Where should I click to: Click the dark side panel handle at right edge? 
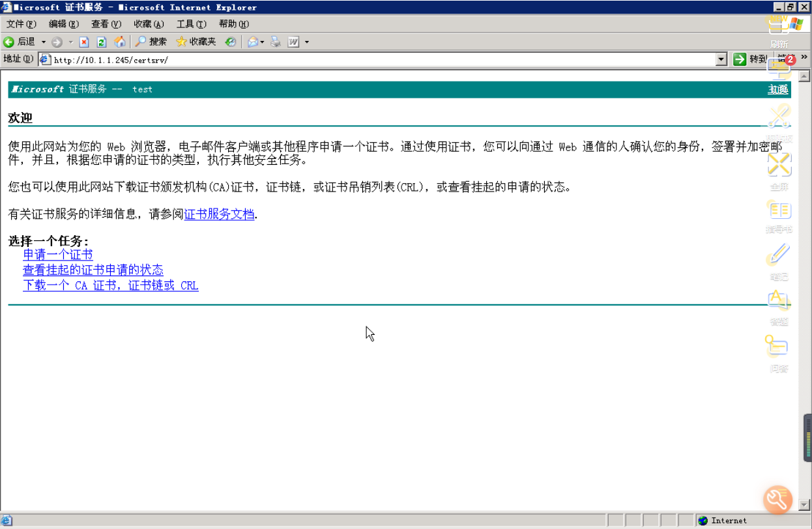pos(807,438)
